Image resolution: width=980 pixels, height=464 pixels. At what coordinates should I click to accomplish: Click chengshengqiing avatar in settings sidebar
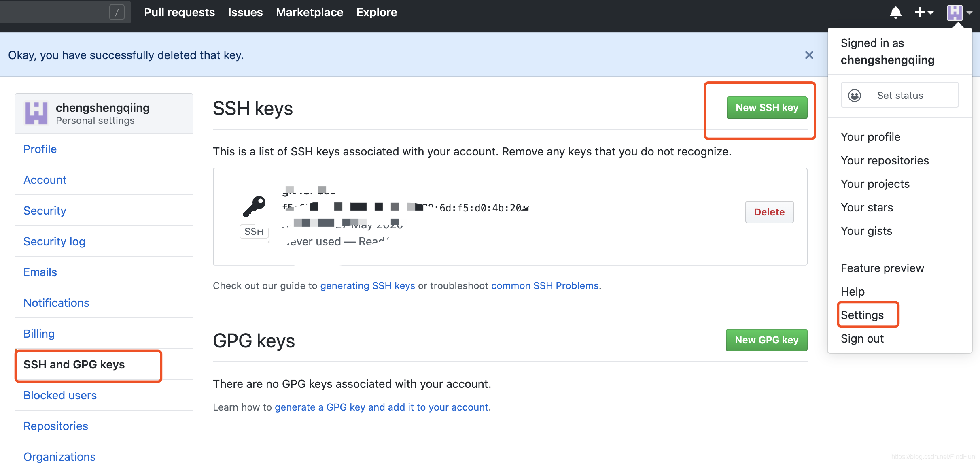tap(36, 113)
